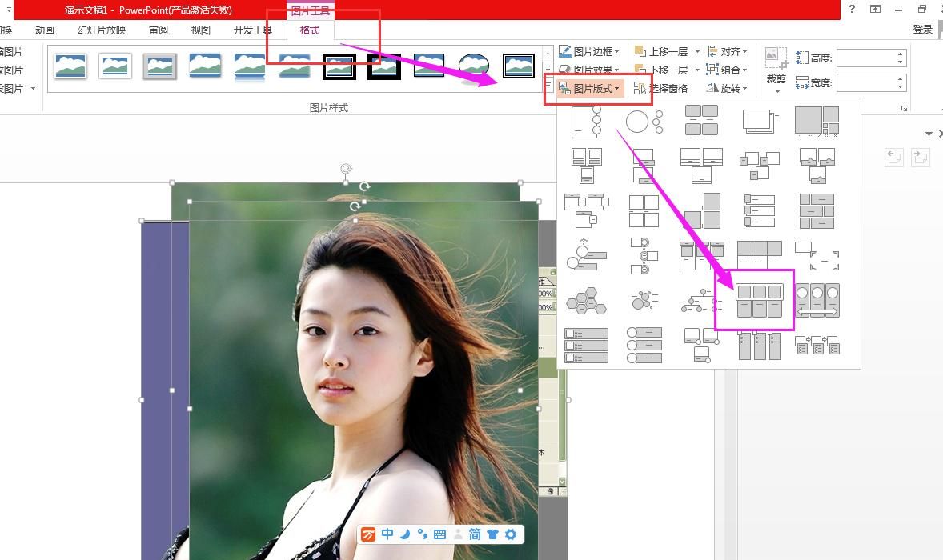Toggle Chinese punctuation on the IME bar
Image resolution: width=943 pixels, height=560 pixels.
tap(422, 534)
